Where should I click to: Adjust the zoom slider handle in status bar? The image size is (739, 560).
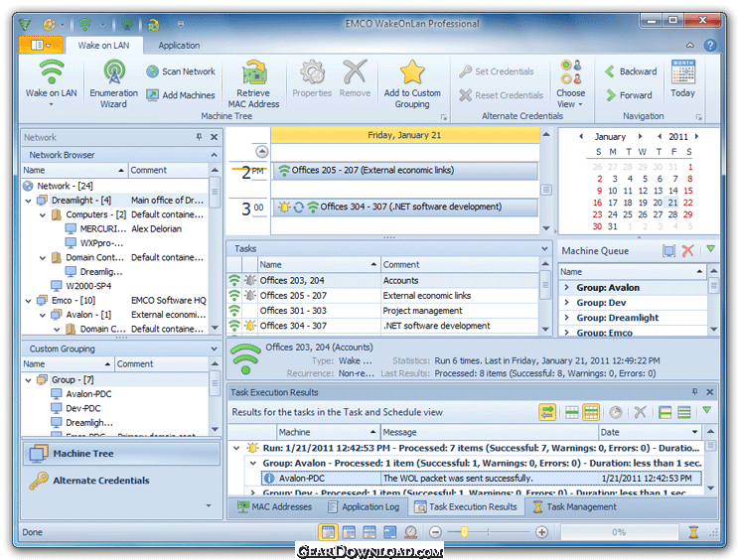(x=464, y=532)
